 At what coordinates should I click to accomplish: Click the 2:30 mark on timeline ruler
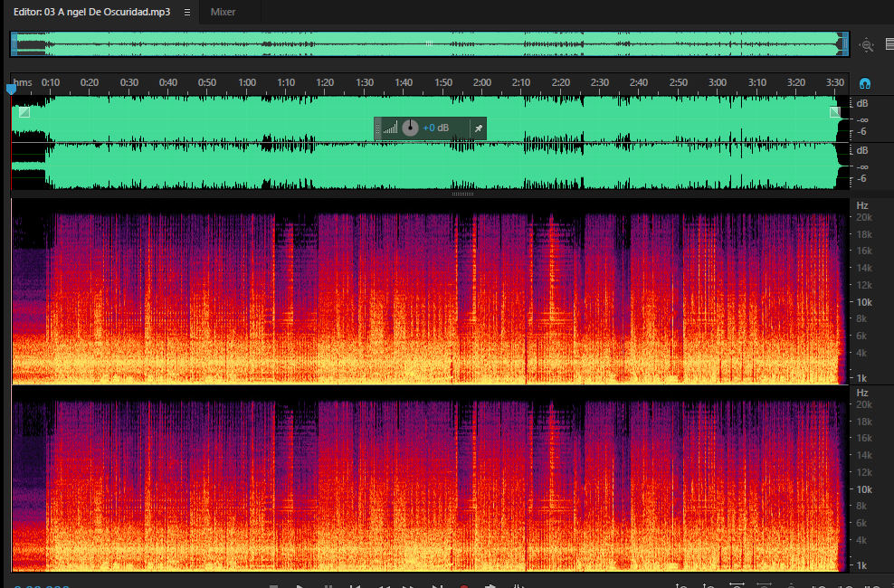(x=600, y=82)
